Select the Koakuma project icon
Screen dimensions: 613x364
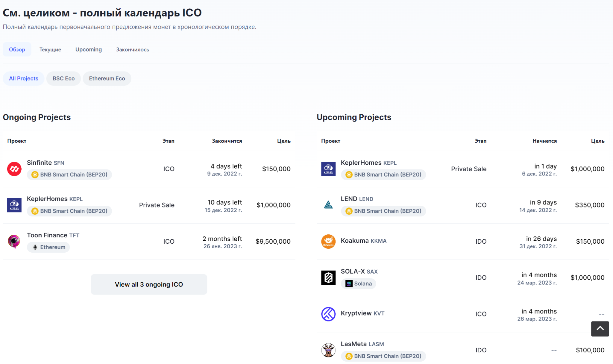pyautogui.click(x=328, y=241)
